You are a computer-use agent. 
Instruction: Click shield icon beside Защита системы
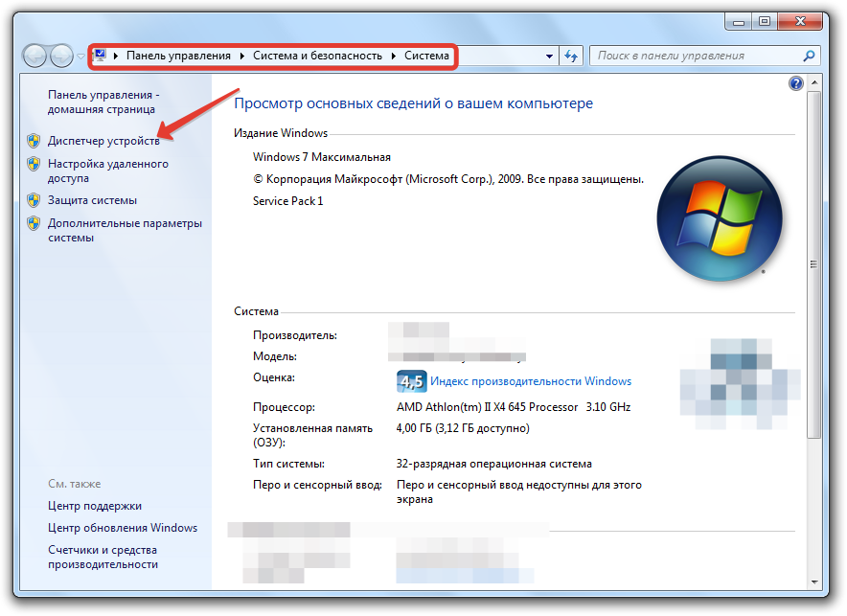click(34, 200)
